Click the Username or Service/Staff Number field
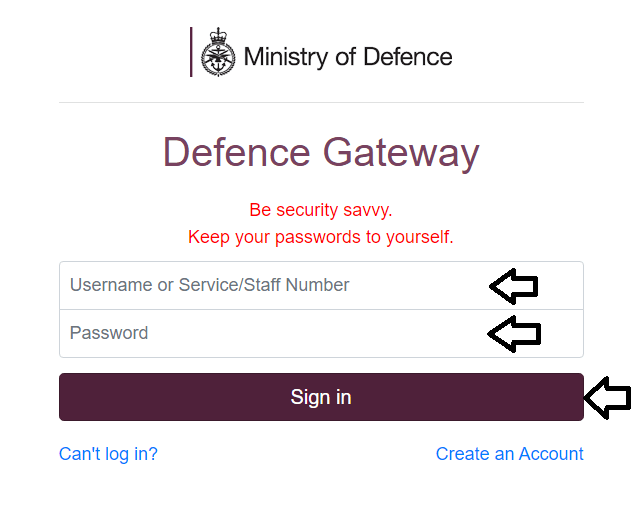 click(321, 285)
